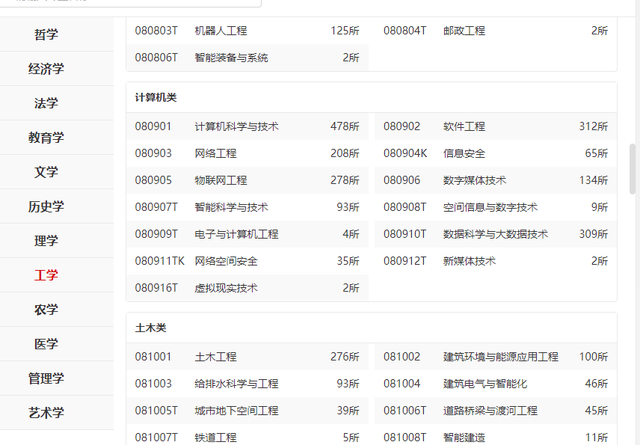Open major 机器人工程

tap(221, 31)
